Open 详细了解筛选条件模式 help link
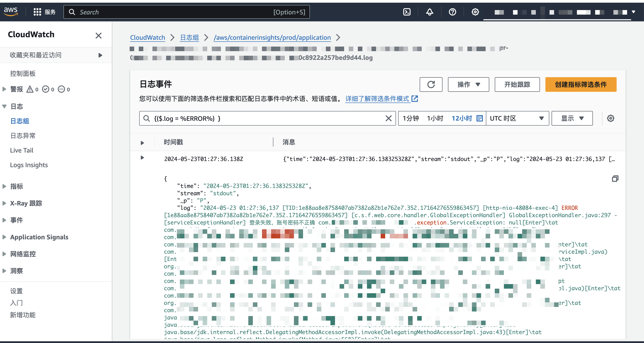 tap(382, 99)
